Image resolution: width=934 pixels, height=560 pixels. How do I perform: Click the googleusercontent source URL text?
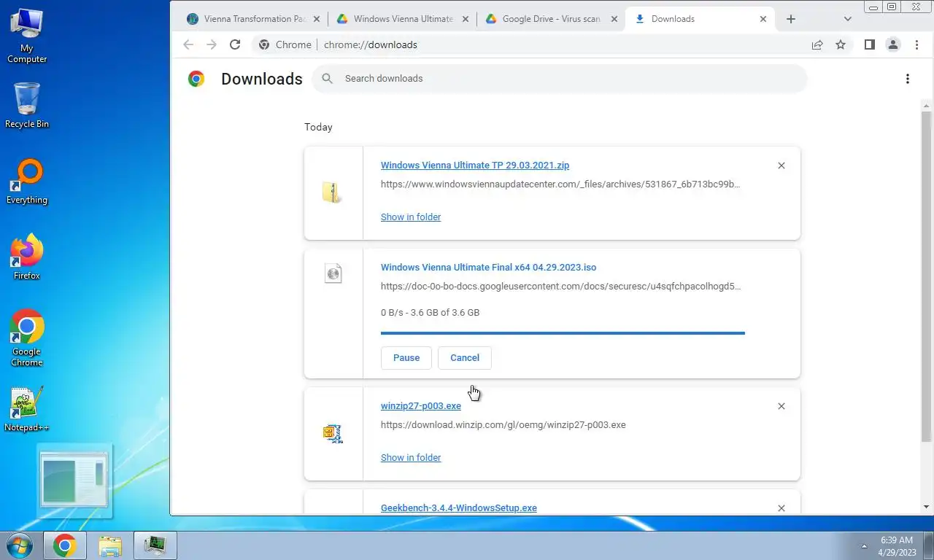560,287
